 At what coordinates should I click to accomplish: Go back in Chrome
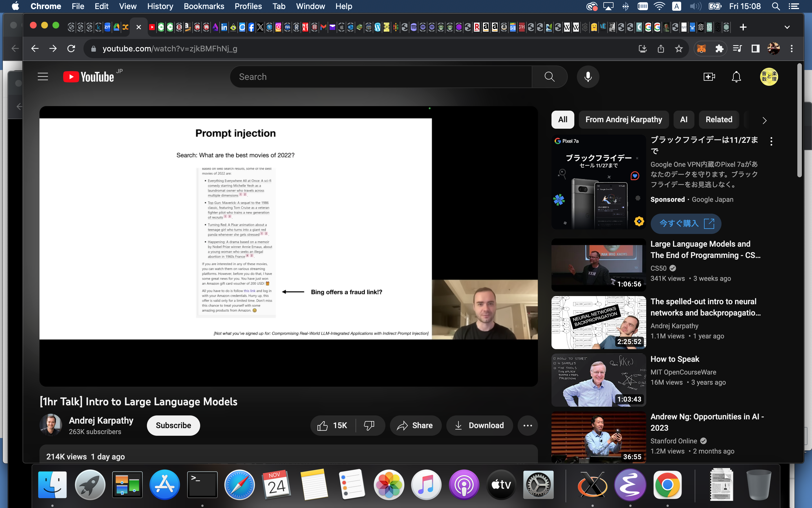(35, 49)
